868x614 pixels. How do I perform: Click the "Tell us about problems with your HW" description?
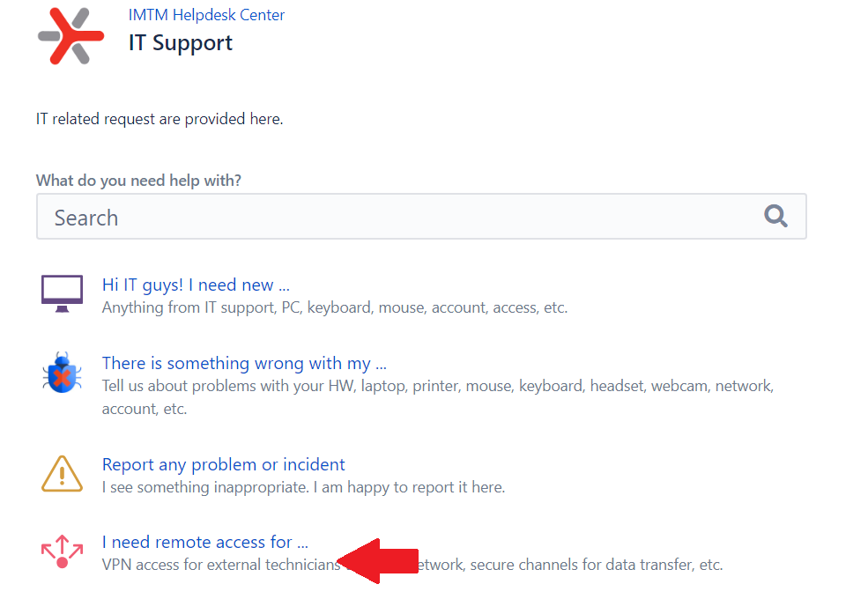click(437, 386)
